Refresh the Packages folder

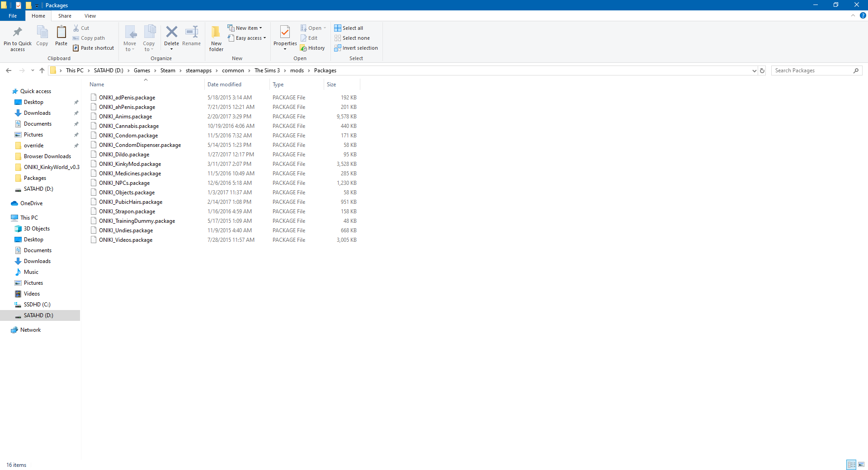click(762, 70)
